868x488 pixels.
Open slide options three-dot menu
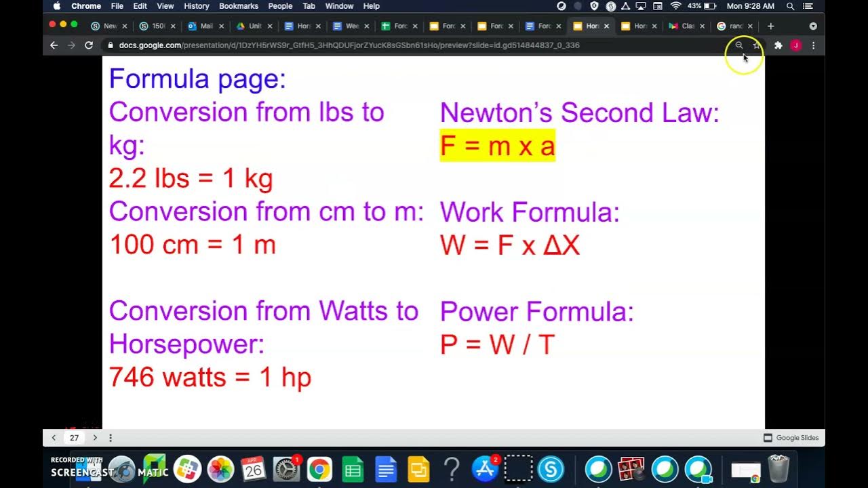pos(111,438)
